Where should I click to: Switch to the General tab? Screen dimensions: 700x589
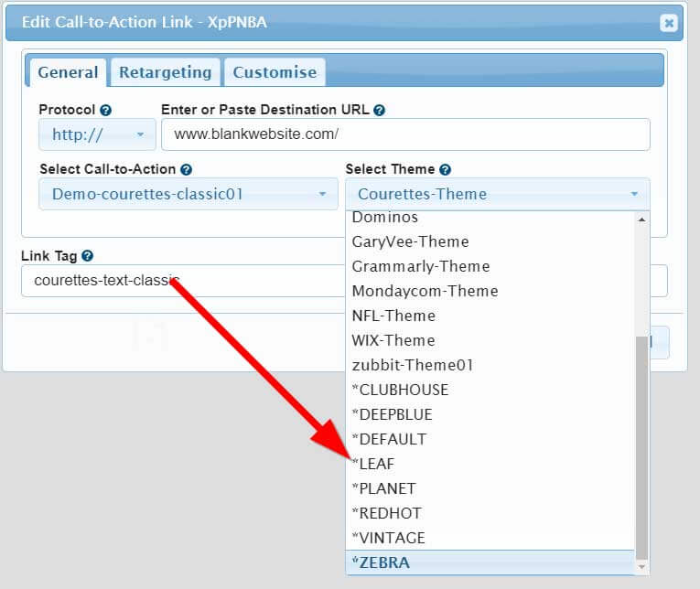[x=68, y=72]
